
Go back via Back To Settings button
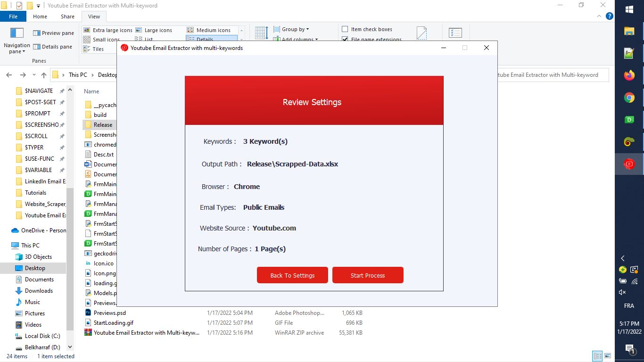pyautogui.click(x=292, y=275)
